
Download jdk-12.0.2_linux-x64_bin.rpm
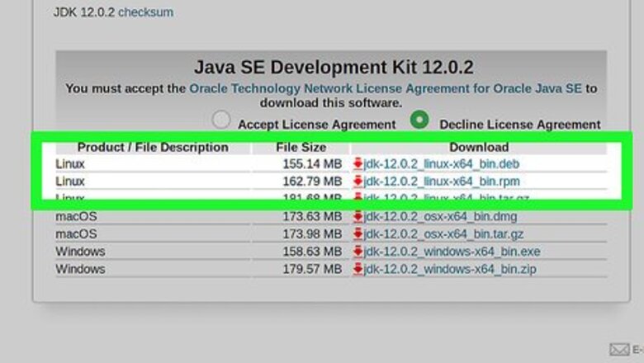click(x=442, y=181)
